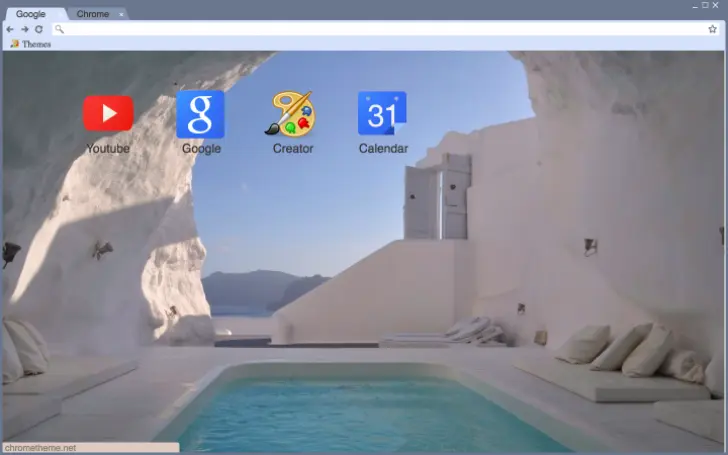Click the chrometheme.net status bar text

click(x=40, y=448)
